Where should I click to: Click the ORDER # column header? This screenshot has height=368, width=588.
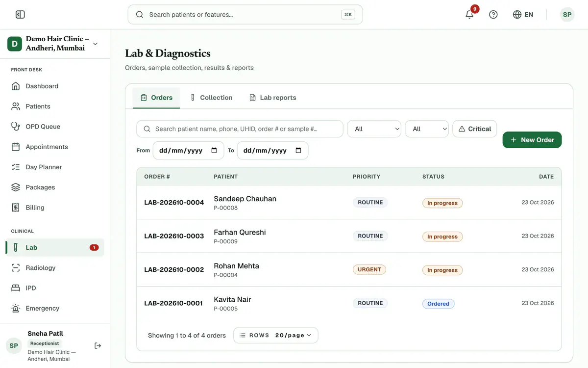click(157, 177)
